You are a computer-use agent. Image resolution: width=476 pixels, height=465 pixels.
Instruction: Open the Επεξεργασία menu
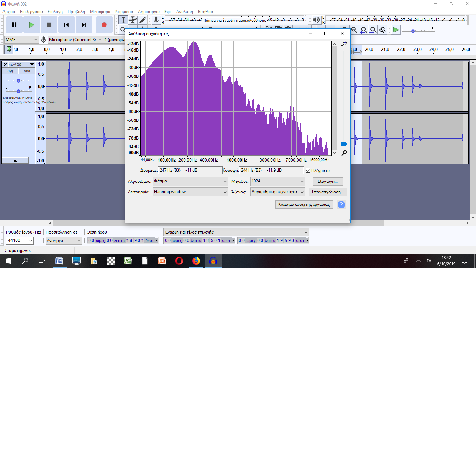coord(31,12)
